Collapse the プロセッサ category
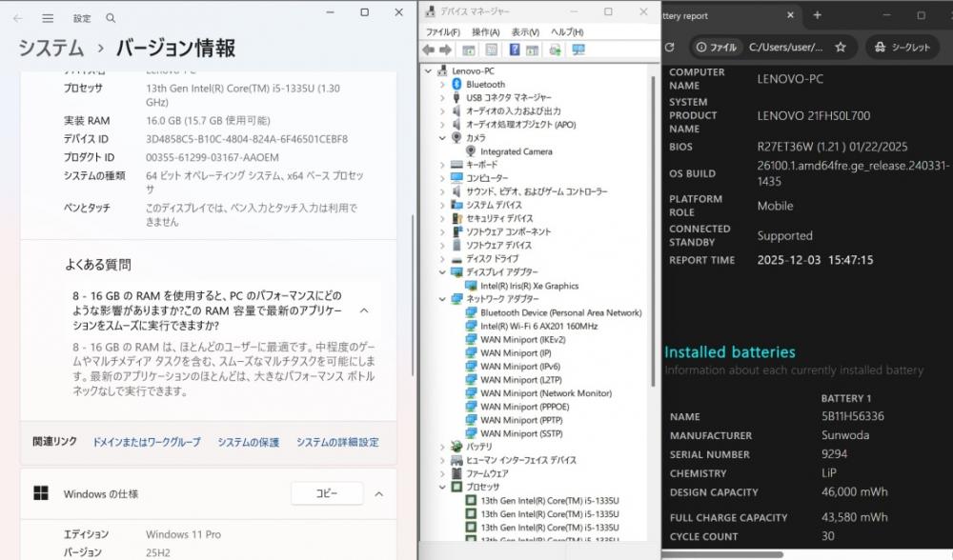Screen dimensions: 953x560 point(442,487)
